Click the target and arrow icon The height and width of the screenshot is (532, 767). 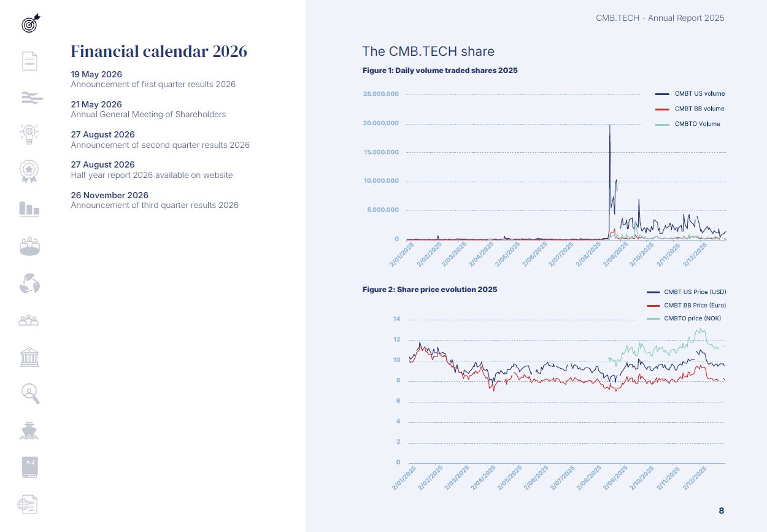pyautogui.click(x=29, y=23)
